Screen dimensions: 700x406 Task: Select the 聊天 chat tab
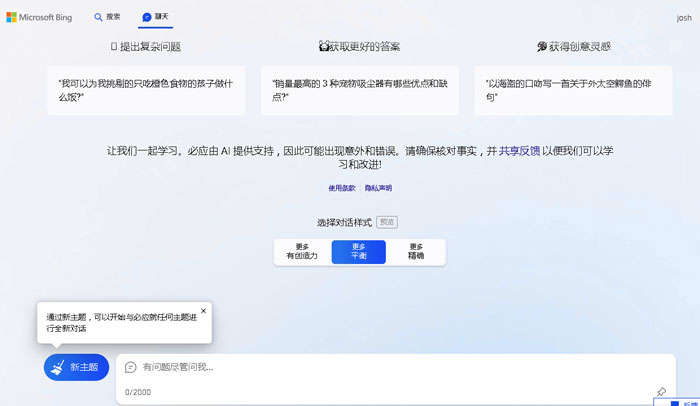(x=155, y=17)
